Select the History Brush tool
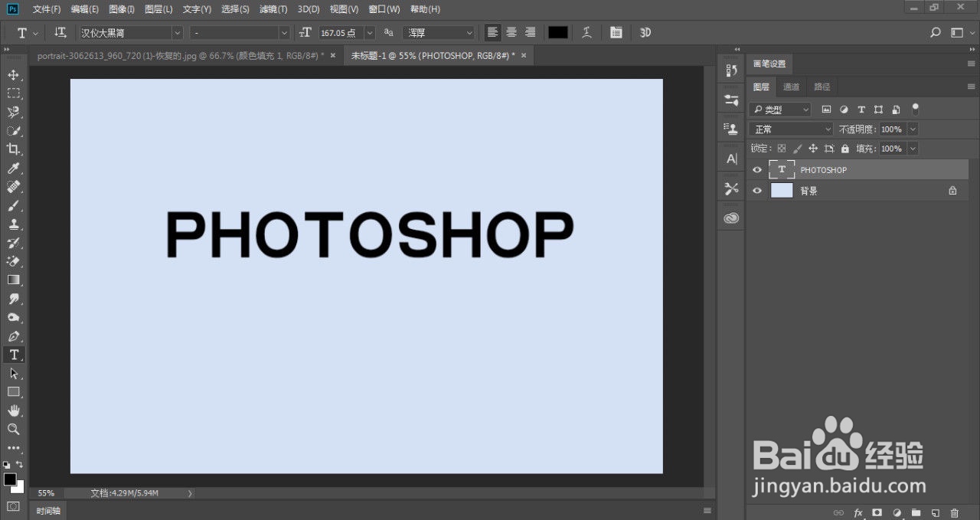This screenshot has height=520, width=980. click(14, 243)
